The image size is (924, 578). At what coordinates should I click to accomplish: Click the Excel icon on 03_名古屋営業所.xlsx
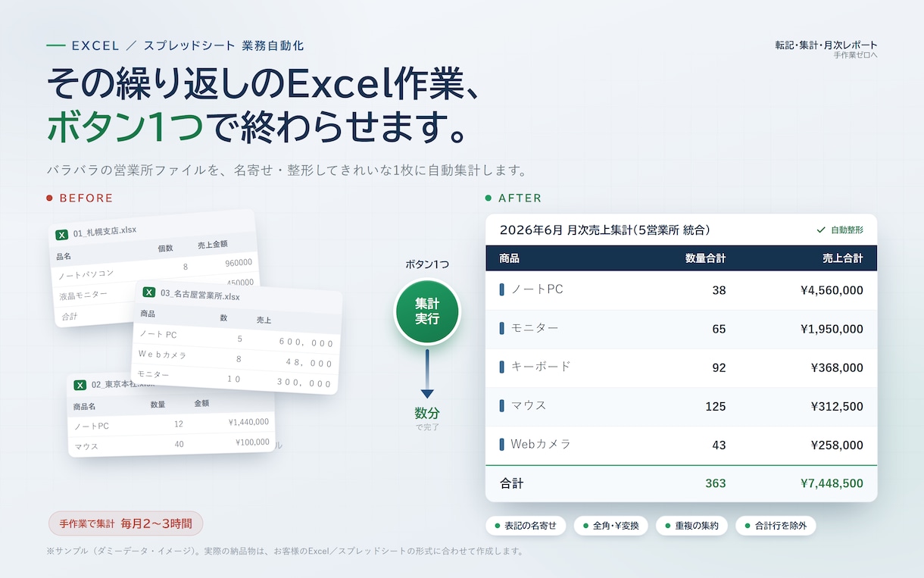[149, 292]
